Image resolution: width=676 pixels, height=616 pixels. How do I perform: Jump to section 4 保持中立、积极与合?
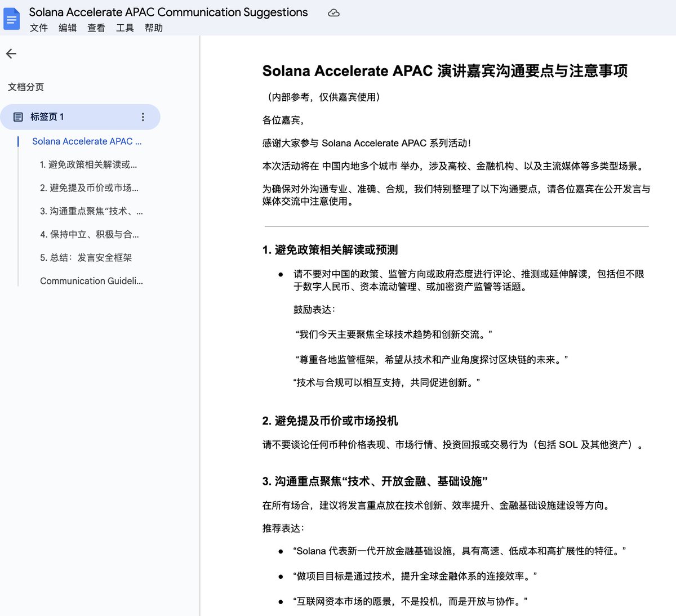click(91, 234)
